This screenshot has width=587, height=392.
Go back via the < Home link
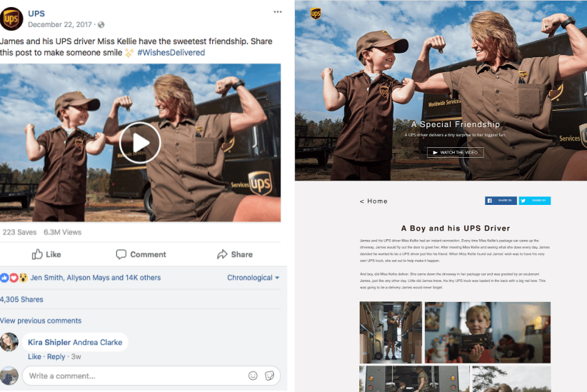click(373, 201)
